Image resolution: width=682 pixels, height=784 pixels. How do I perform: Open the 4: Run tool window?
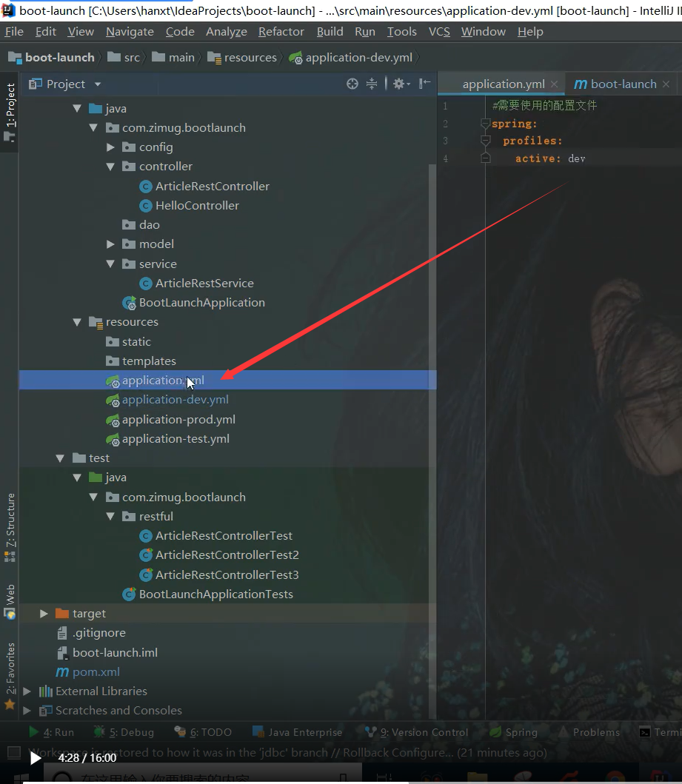[52, 732]
